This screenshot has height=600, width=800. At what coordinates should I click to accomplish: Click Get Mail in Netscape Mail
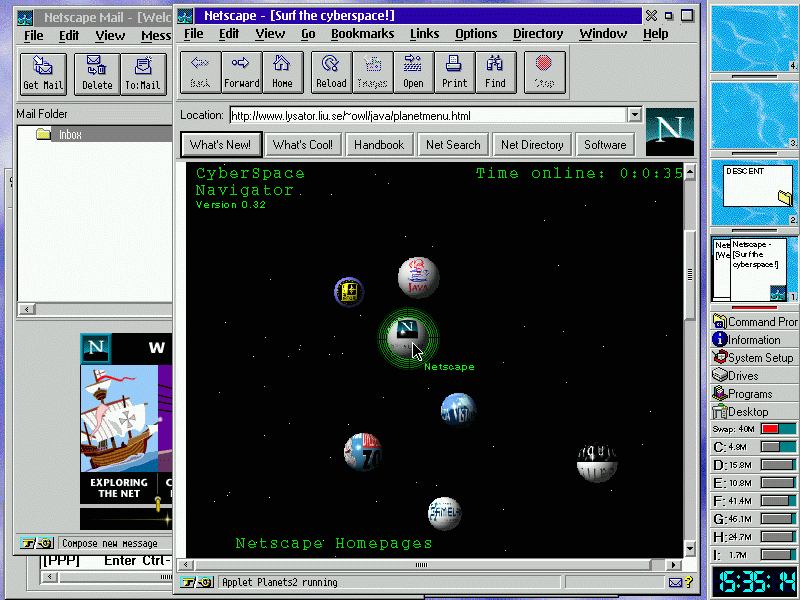click(44, 73)
